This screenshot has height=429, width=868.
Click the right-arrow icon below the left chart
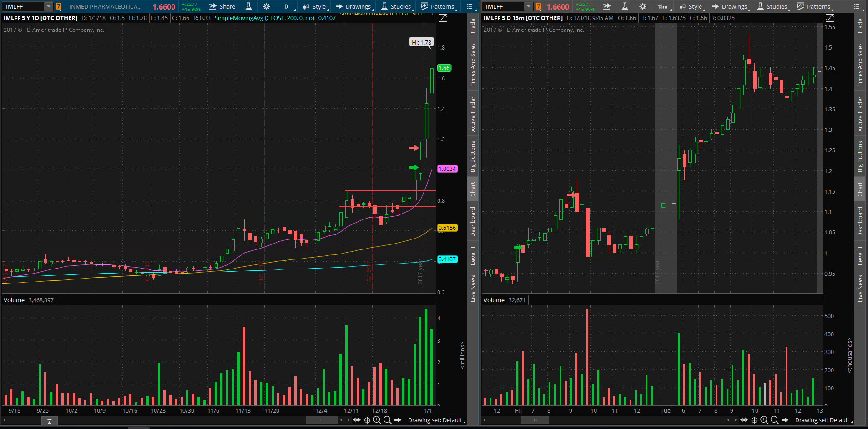tap(398, 420)
